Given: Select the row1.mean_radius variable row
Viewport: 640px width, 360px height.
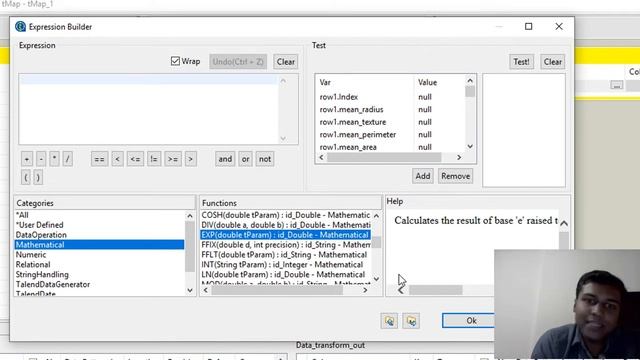Looking at the screenshot, I should 391,109.
